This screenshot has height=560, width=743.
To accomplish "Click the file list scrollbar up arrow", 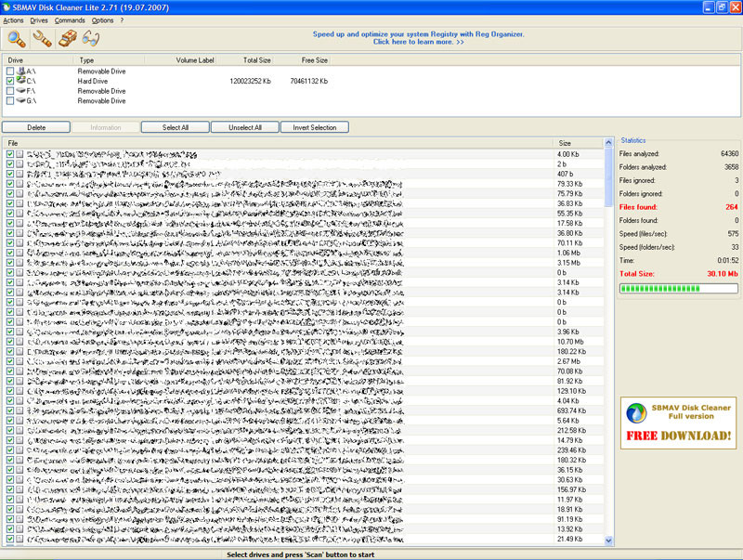I will (x=609, y=143).
